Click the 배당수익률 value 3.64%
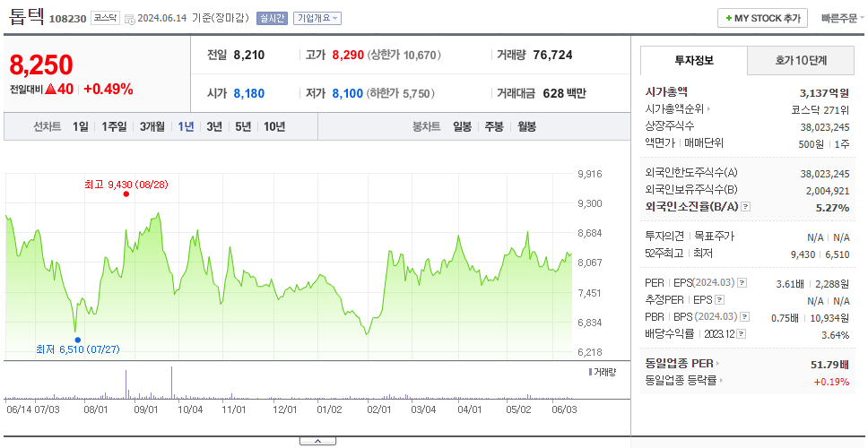This screenshot has width=868, height=448. pos(836,334)
